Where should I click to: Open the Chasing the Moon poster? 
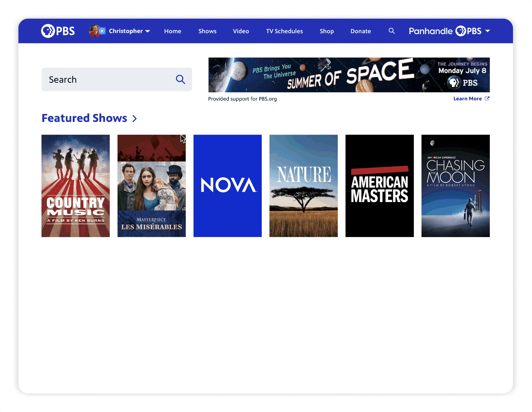coord(456,186)
